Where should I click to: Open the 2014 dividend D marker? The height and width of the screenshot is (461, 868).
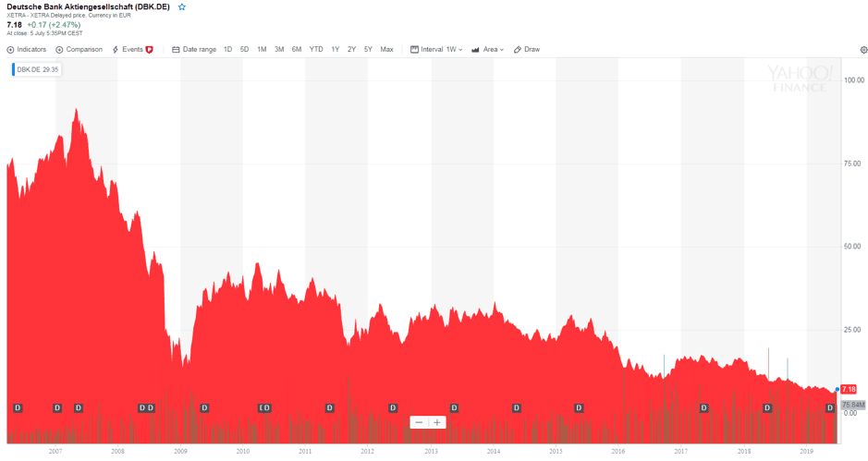(x=517, y=407)
